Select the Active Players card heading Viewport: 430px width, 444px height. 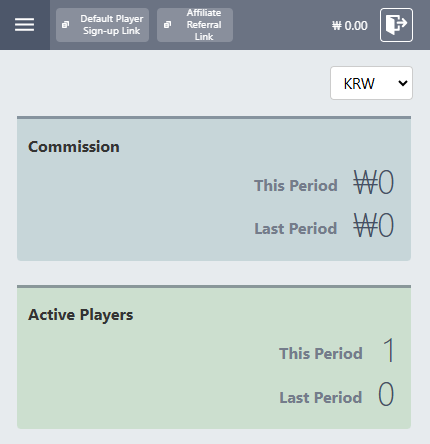pos(81,315)
